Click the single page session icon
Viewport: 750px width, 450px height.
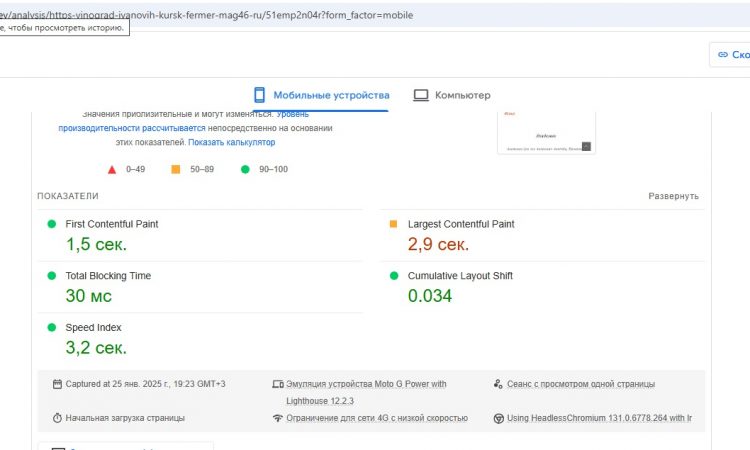tap(498, 384)
